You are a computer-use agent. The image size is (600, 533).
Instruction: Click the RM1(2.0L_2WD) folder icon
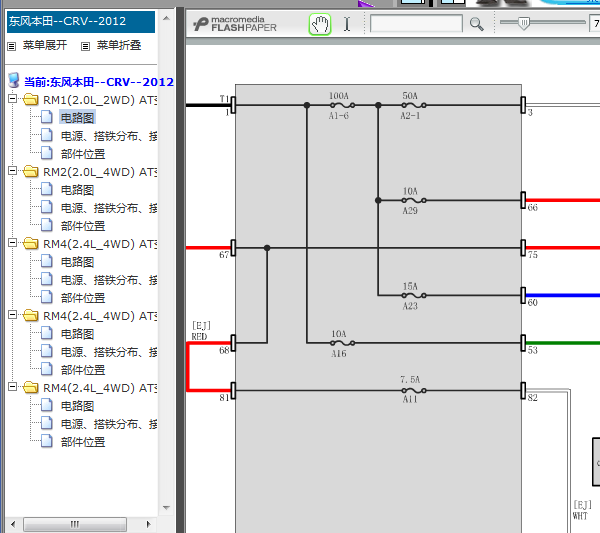(31, 99)
